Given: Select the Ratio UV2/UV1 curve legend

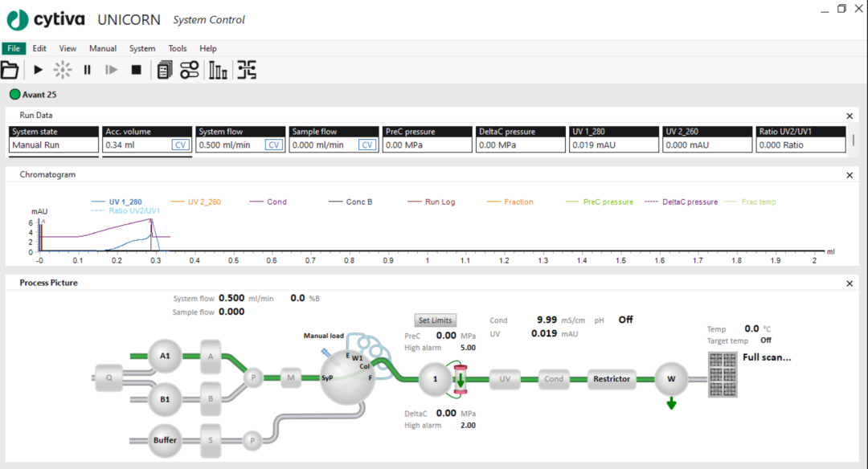Looking at the screenshot, I should point(125,210).
